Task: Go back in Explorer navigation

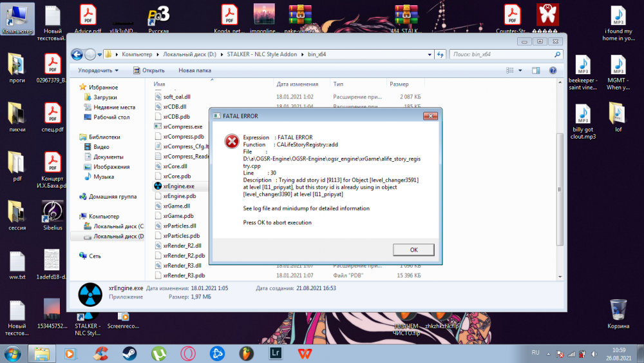Action: [77, 54]
